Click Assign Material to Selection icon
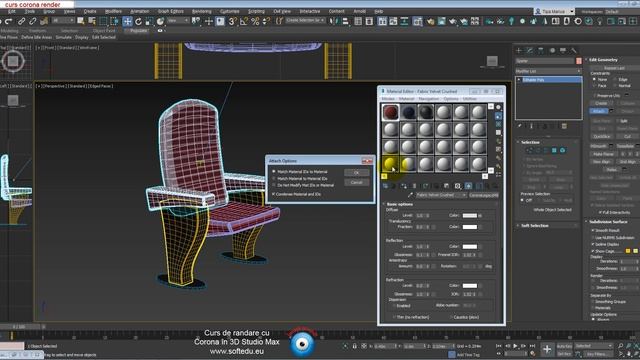Viewport: 640px width, 360px height. (x=403, y=186)
